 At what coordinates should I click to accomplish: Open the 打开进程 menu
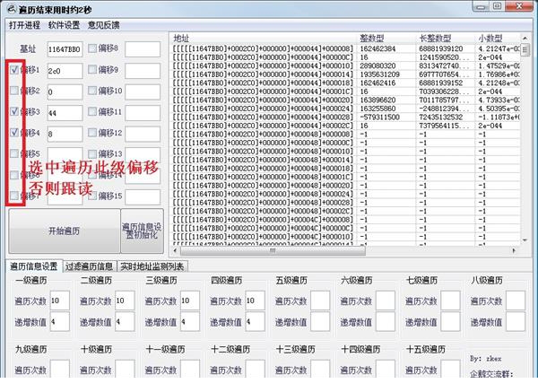coord(24,25)
